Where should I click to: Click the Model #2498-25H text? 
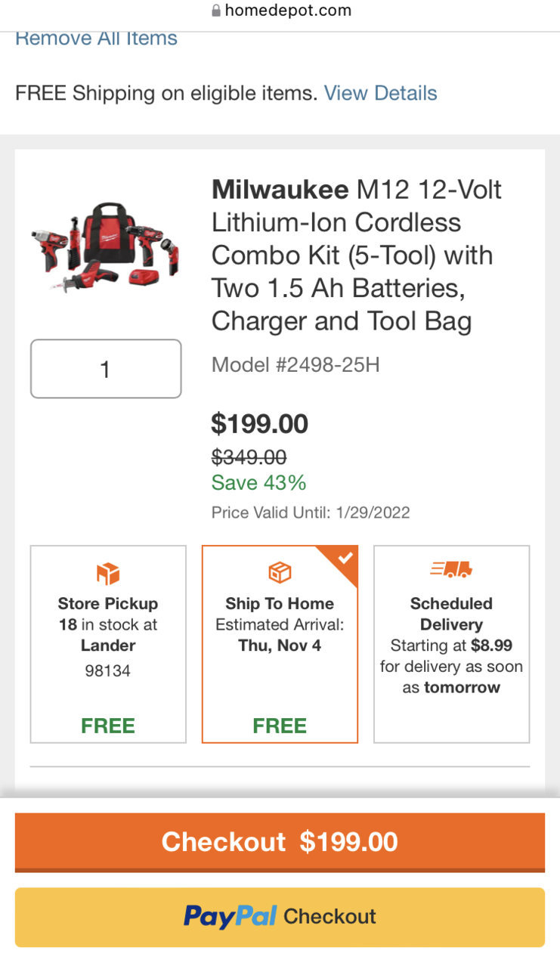(295, 365)
